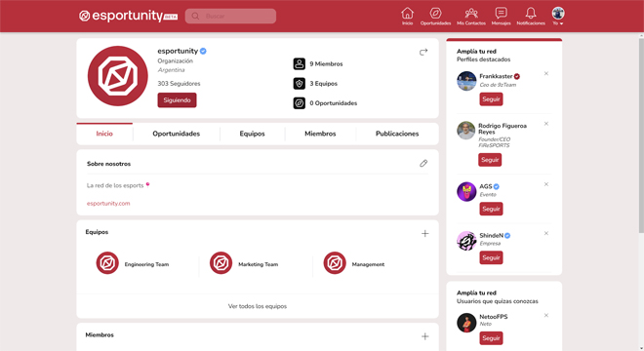Screen dimensions: 644x351
Task: Follow ShindeN with Seguir button
Action: click(491, 257)
